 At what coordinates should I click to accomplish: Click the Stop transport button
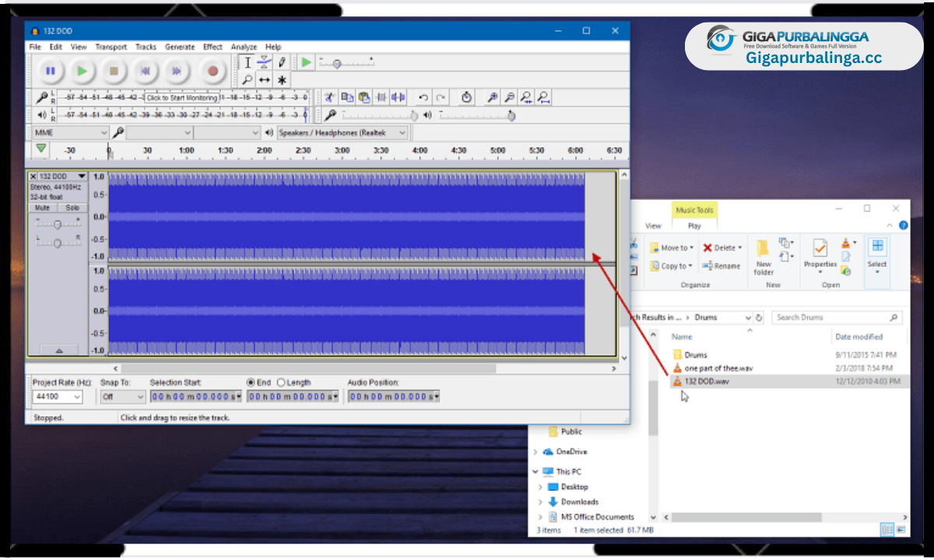pos(114,71)
